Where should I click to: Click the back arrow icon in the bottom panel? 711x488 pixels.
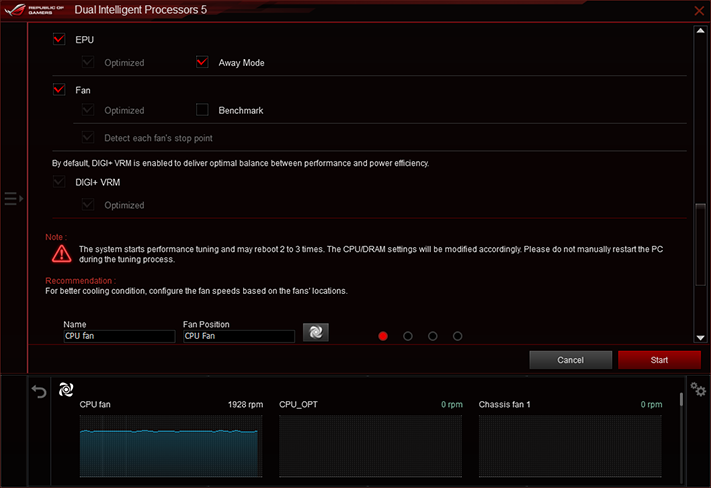(39, 391)
